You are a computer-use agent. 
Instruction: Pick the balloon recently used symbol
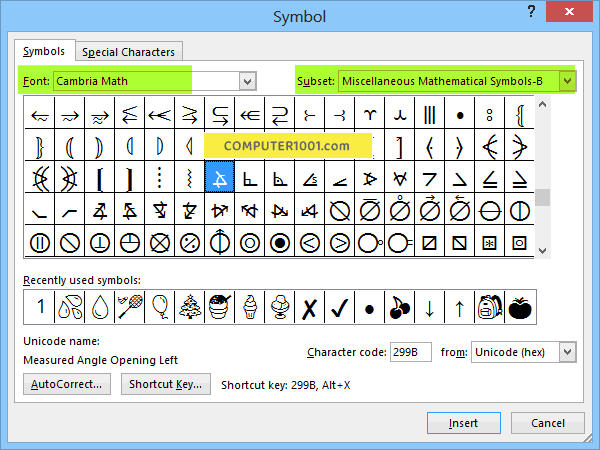tap(160, 307)
